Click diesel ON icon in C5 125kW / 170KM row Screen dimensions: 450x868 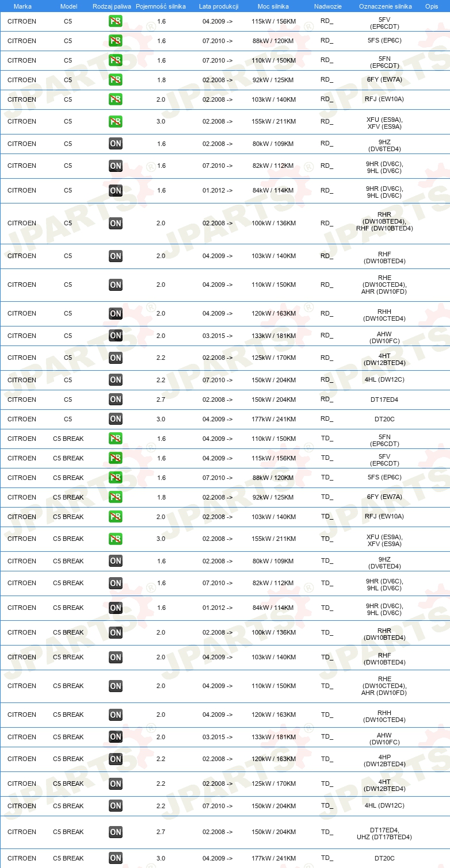[115, 358]
